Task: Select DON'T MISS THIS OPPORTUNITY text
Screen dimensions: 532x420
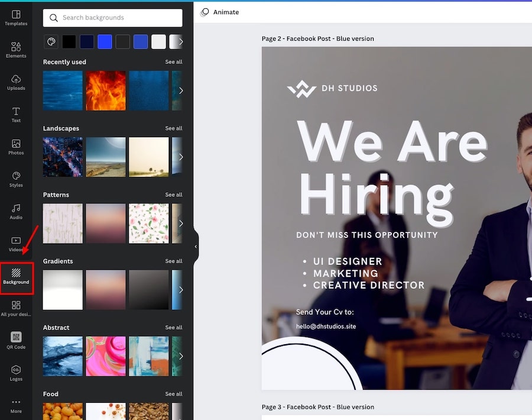Action: coord(367,235)
